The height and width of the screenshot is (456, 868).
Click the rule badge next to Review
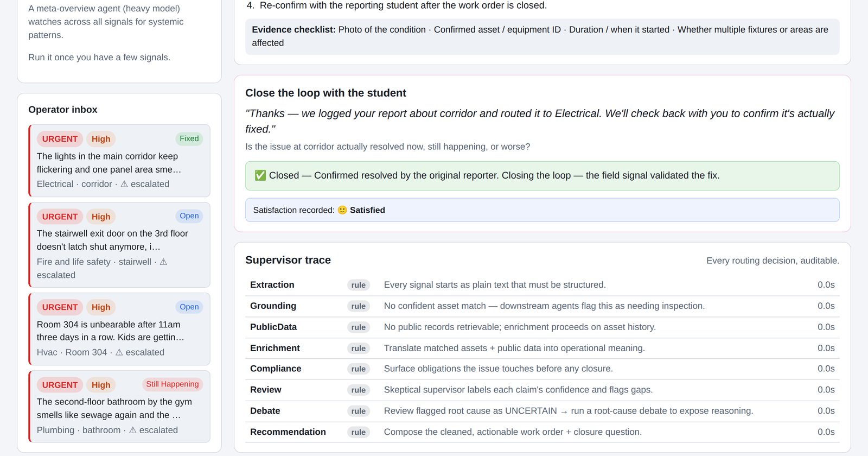point(358,390)
